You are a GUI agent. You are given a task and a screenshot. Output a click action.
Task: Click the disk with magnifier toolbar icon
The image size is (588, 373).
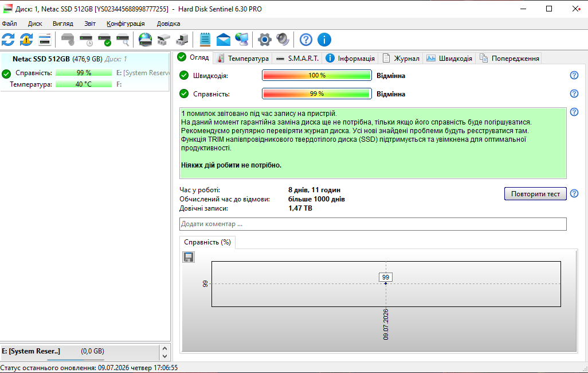pos(123,40)
